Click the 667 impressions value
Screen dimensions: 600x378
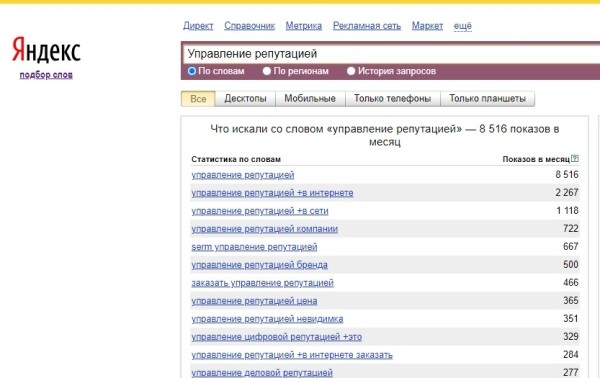571,247
